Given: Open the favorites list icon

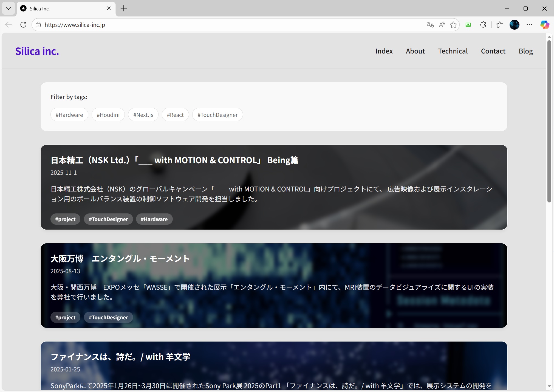Looking at the screenshot, I should click(500, 25).
